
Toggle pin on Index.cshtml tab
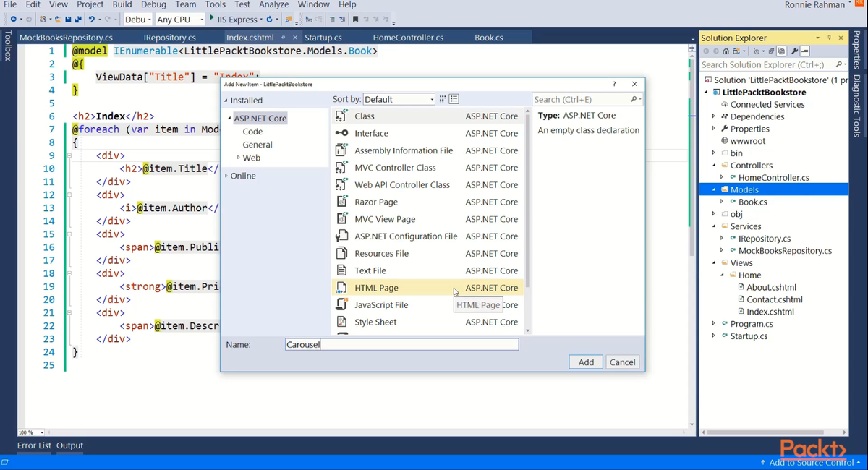point(284,38)
